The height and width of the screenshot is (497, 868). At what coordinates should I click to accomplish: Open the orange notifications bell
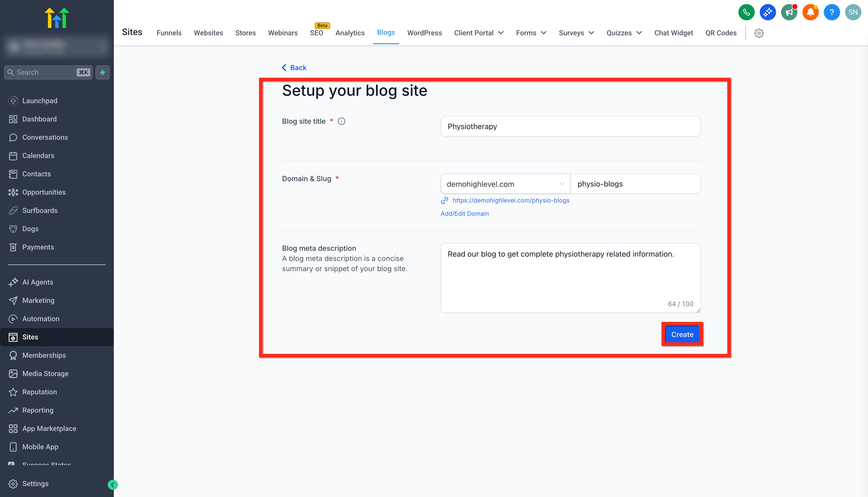[x=810, y=12]
